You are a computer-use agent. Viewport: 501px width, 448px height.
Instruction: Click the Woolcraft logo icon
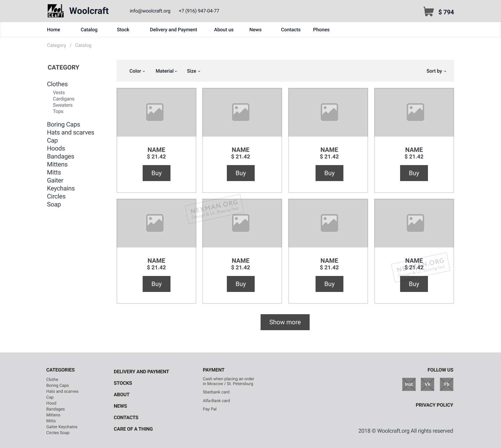click(55, 11)
